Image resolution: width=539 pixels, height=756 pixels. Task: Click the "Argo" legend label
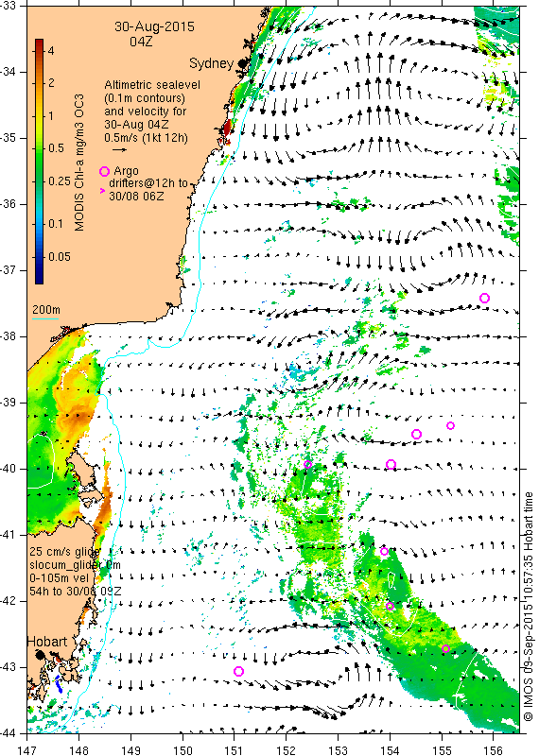pos(126,171)
